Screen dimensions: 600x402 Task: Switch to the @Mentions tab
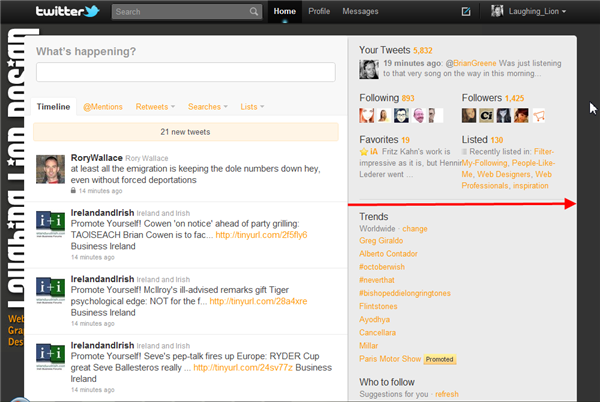(102, 106)
